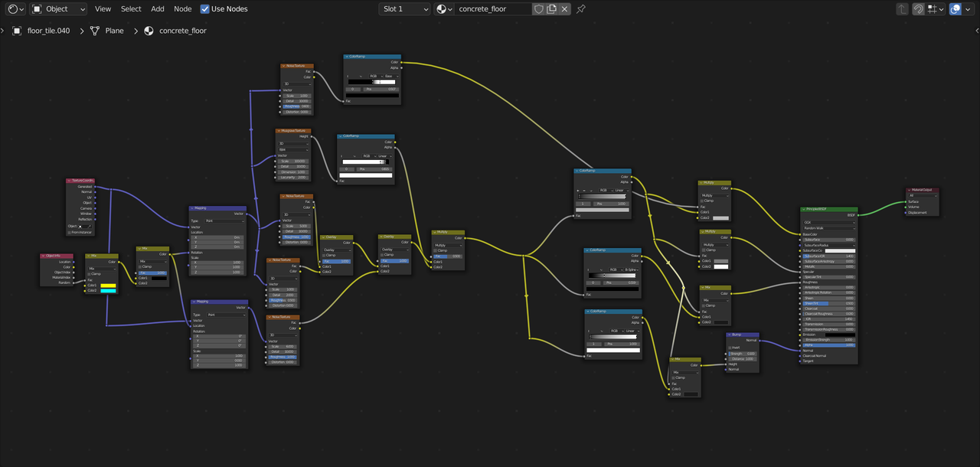Click the new material duplicate icon
The height and width of the screenshot is (467, 980).
point(552,9)
